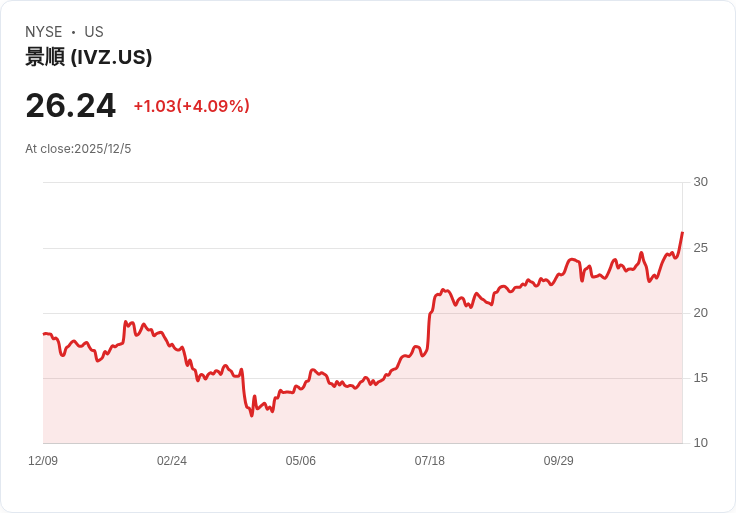Select the 02/24 date on x-axis
This screenshot has width=736, height=513.
(172, 461)
